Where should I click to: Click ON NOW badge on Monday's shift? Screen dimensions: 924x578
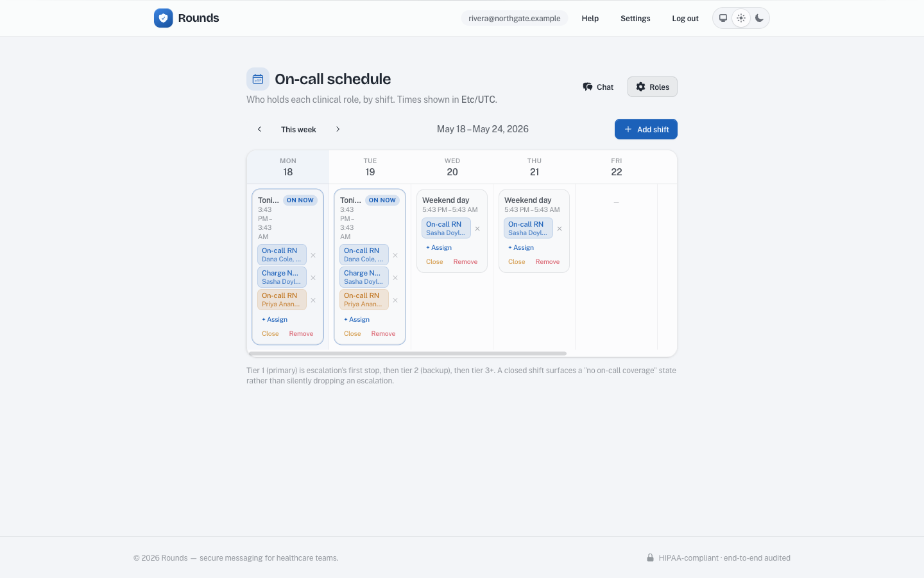click(x=300, y=200)
